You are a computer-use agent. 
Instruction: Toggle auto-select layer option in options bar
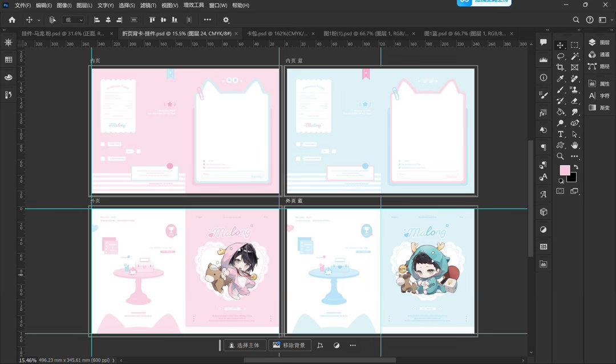(x=52, y=19)
